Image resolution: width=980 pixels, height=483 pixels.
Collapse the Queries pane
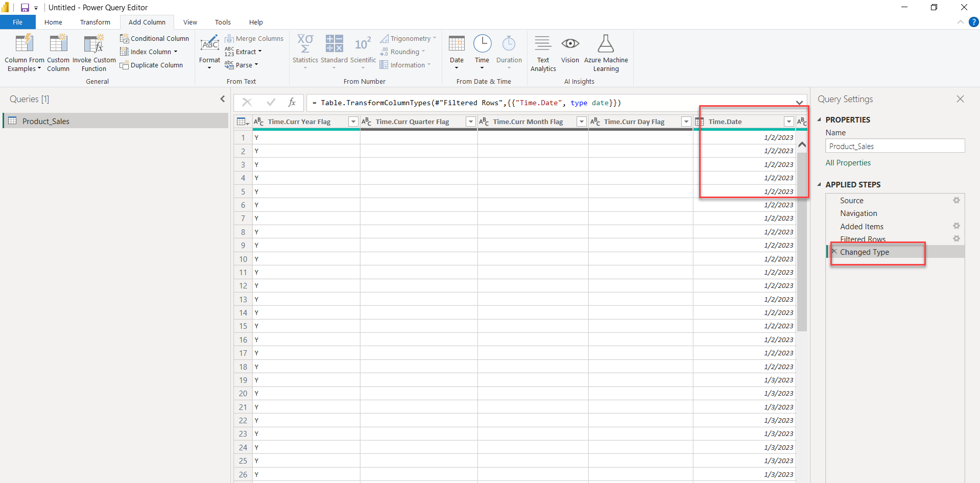coord(222,99)
